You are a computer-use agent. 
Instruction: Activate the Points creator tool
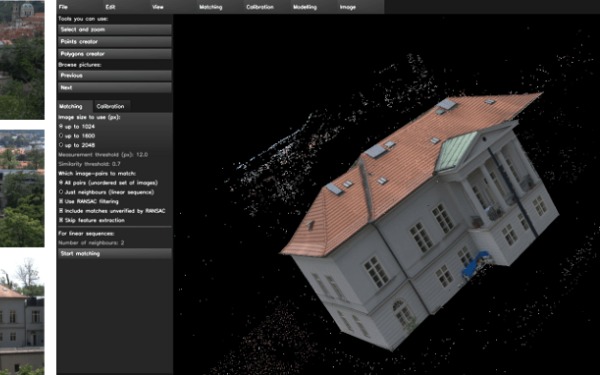point(115,42)
